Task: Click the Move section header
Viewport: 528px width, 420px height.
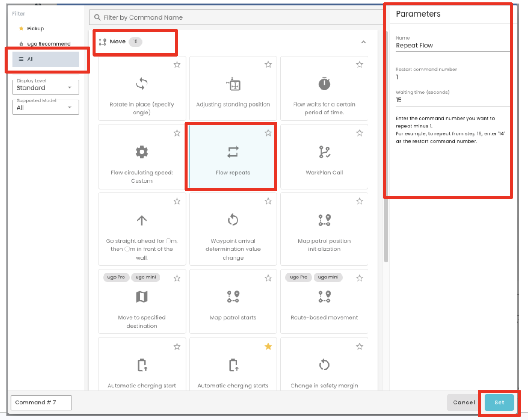Action: click(233, 42)
